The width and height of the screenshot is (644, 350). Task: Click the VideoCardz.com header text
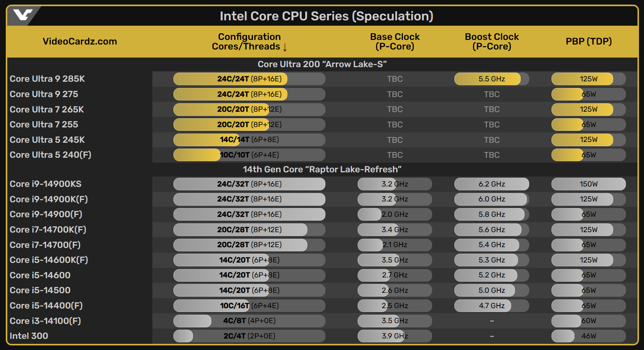coord(80,41)
